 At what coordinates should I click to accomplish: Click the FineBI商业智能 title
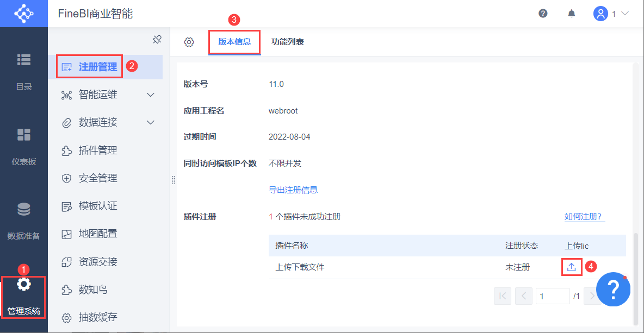[95, 14]
